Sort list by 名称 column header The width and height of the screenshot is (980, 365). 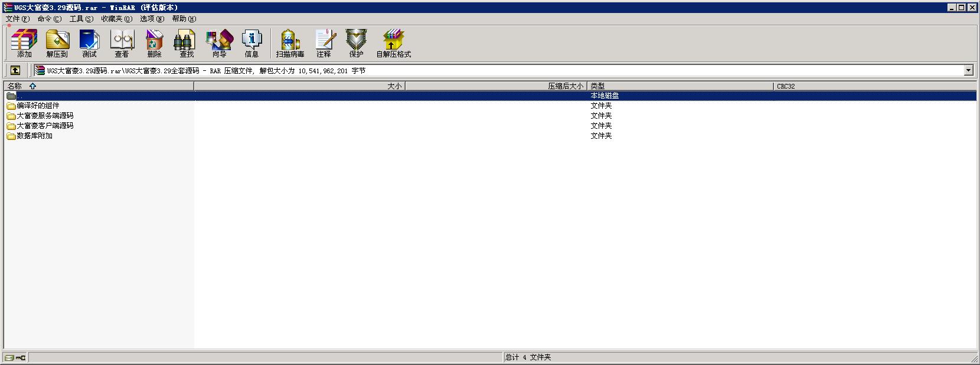point(15,86)
